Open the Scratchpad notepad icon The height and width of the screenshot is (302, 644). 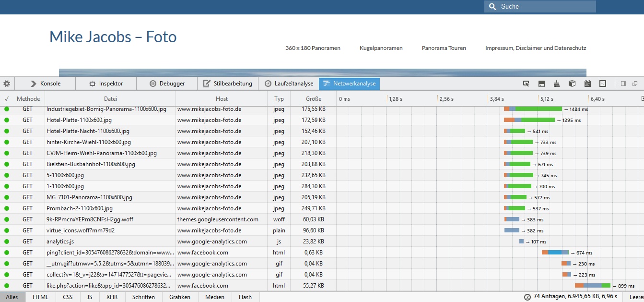[x=587, y=84]
